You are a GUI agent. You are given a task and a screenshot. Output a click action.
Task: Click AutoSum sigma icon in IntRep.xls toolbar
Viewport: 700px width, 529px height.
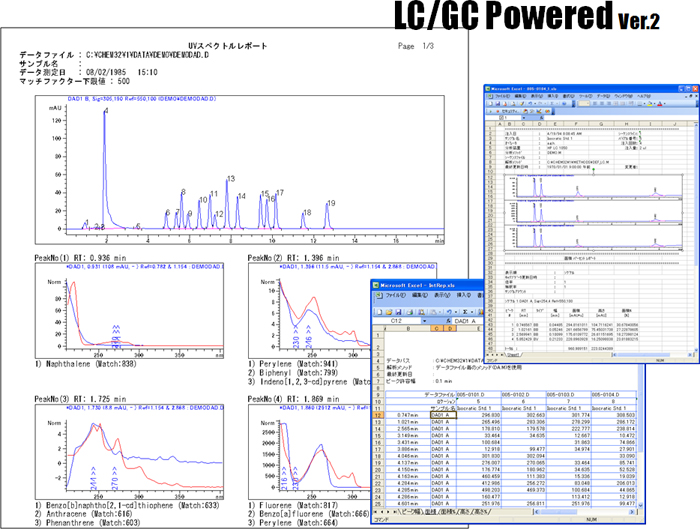(x=465, y=312)
